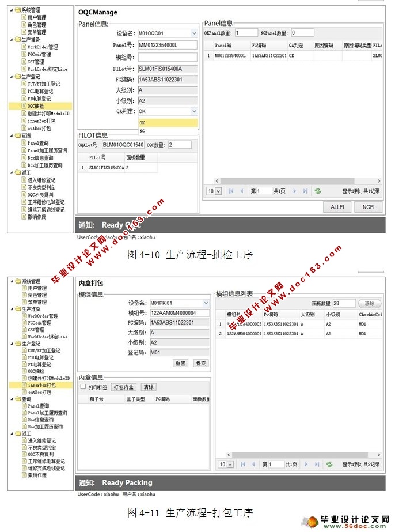Click refresh icon in 模组信息列表 pager

click(x=329, y=464)
